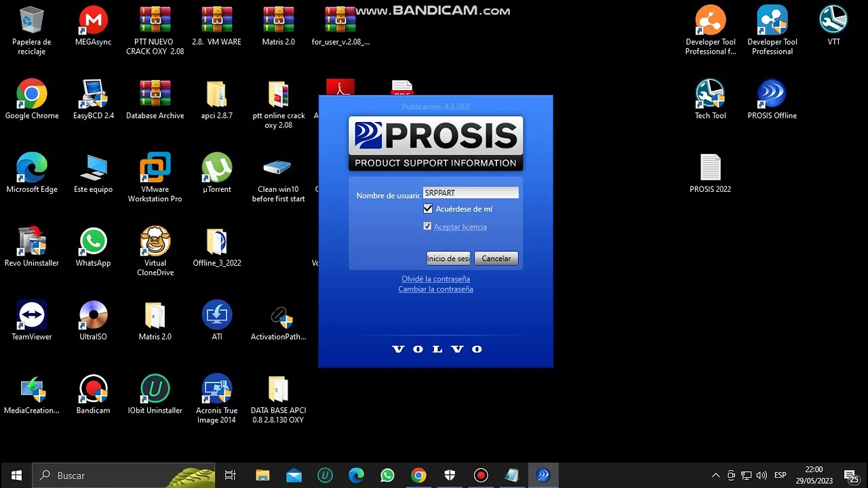The height and width of the screenshot is (488, 868).
Task: Open the Aceptar licencia link
Action: (x=460, y=226)
